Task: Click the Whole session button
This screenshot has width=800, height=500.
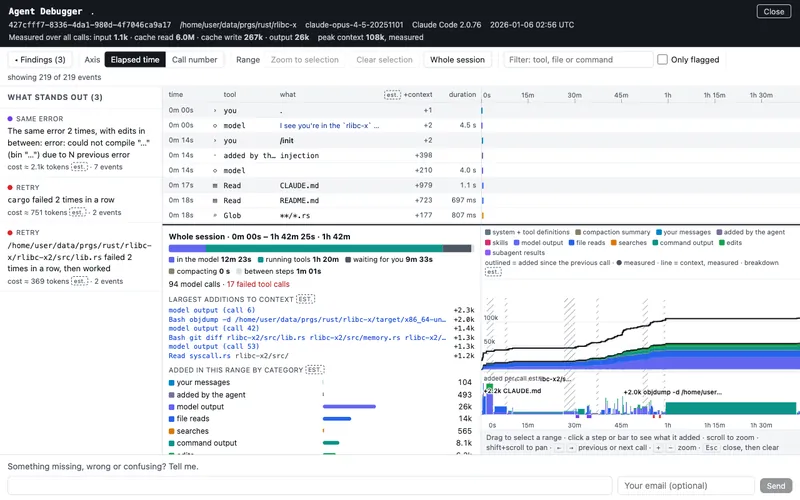Action: [x=457, y=60]
